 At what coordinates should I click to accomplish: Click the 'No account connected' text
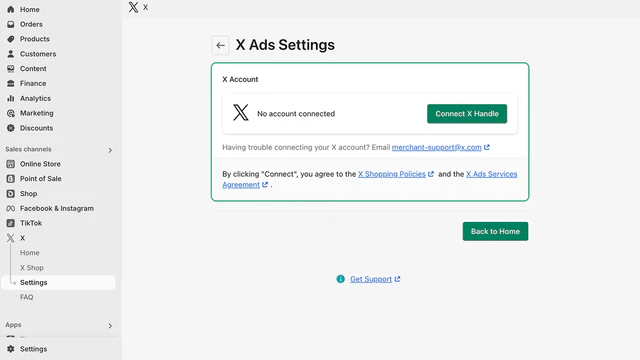(x=296, y=113)
